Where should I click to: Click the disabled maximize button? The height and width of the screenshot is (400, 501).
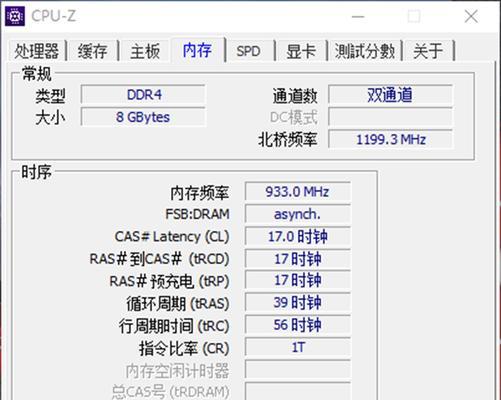tap(414, 16)
